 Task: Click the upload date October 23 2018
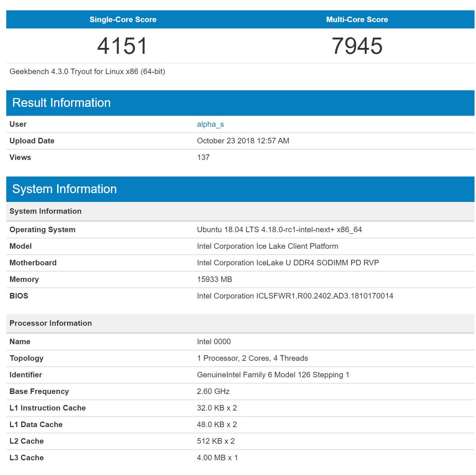point(243,141)
